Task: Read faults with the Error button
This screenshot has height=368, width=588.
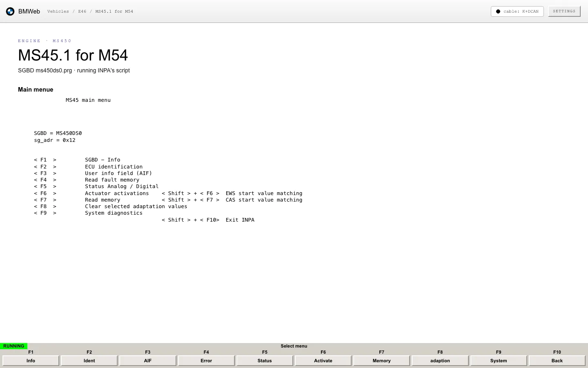Action: [x=206, y=361]
